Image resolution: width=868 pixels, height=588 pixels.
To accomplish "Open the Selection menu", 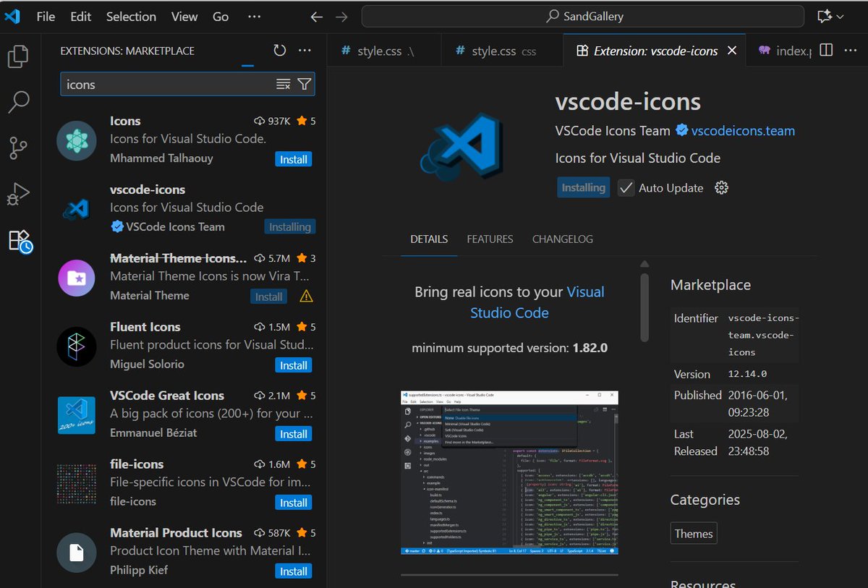I will [131, 17].
